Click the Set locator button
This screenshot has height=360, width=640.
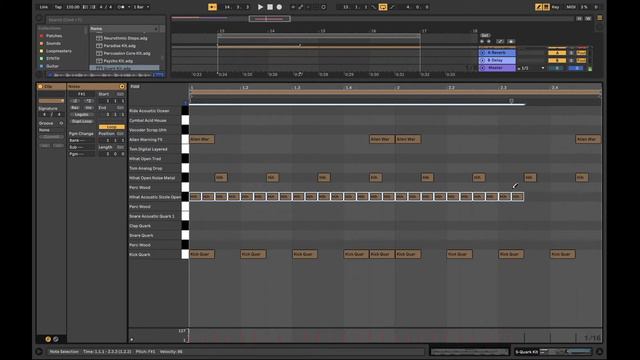click(485, 36)
